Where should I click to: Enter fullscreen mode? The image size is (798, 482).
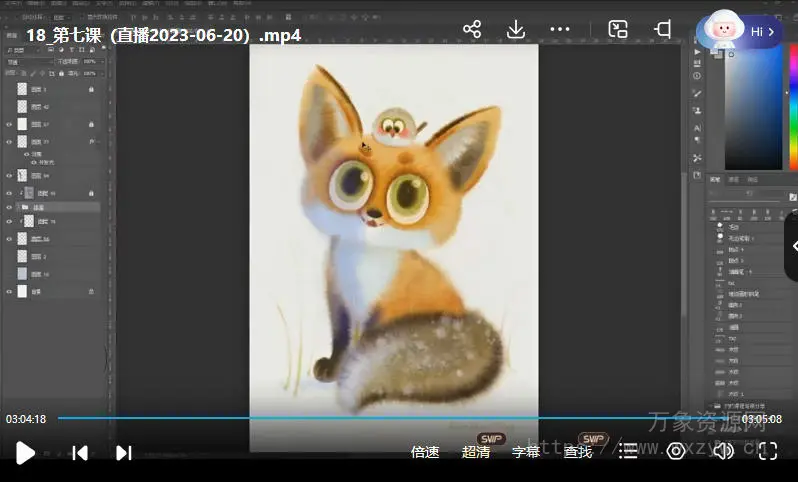[767, 452]
